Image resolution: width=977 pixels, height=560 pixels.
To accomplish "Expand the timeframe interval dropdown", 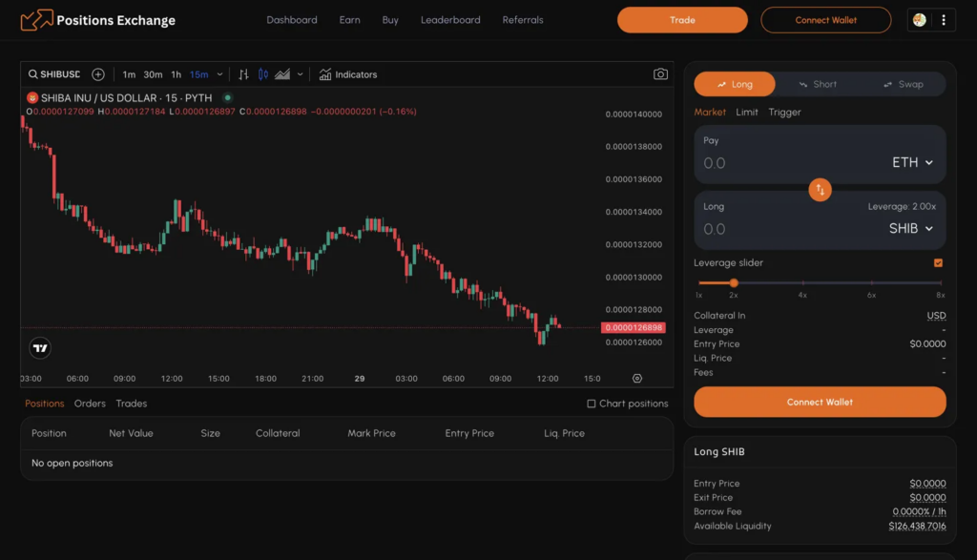I will (x=220, y=74).
